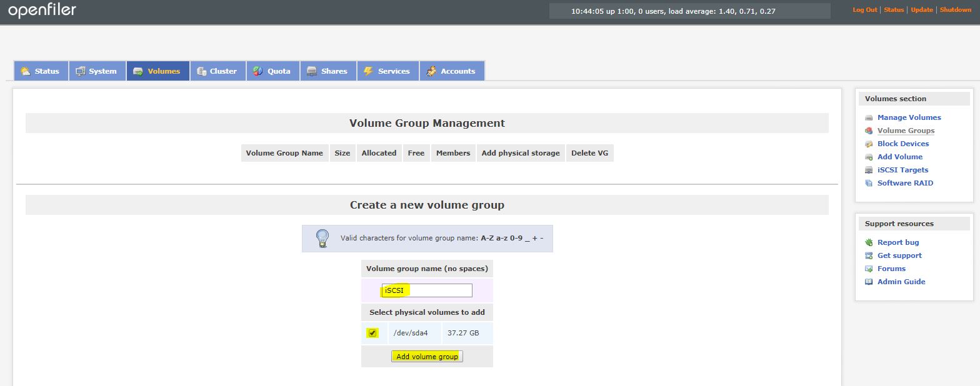Click the Admin Guide book icon
The height and width of the screenshot is (386, 980).
(869, 282)
